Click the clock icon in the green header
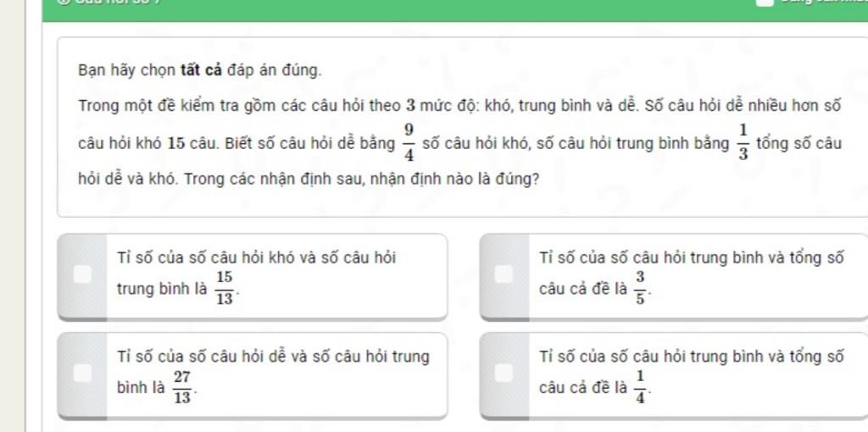Image resolution: width=868 pixels, height=432 pixels. (x=64, y=2)
